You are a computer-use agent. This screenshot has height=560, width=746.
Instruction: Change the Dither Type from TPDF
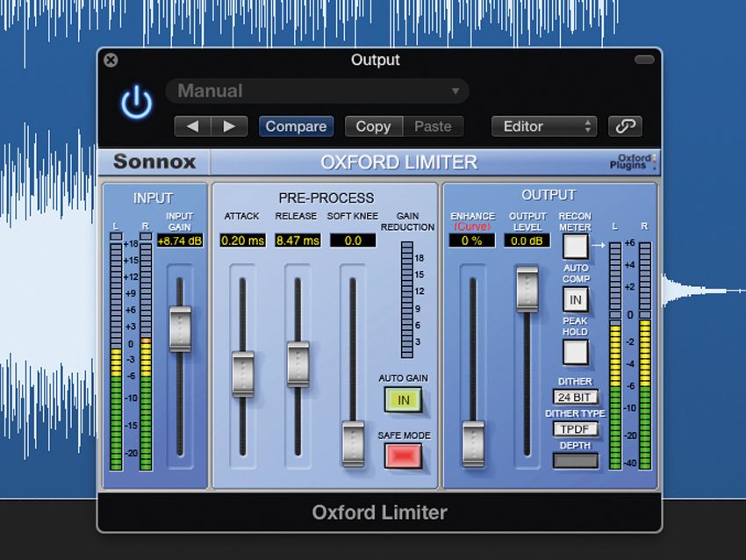coord(575,428)
